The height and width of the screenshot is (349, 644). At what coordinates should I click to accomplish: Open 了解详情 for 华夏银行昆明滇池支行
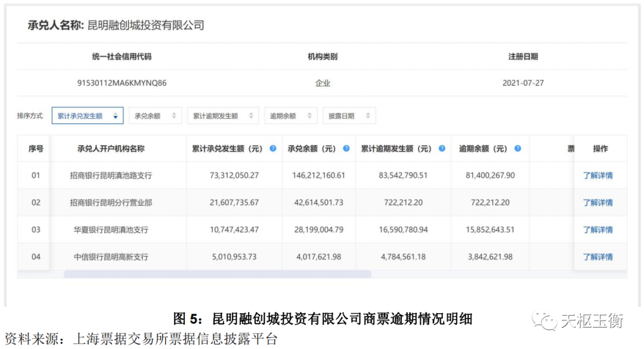point(597,230)
